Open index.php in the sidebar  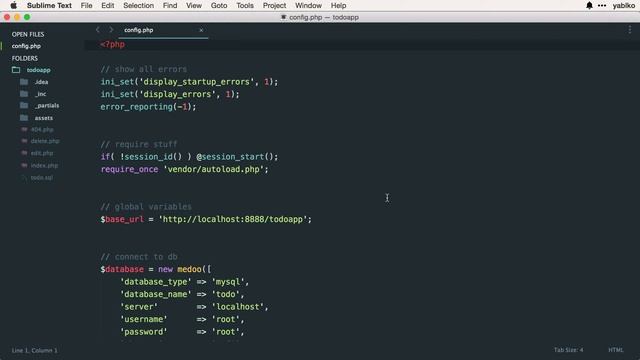coord(44,165)
